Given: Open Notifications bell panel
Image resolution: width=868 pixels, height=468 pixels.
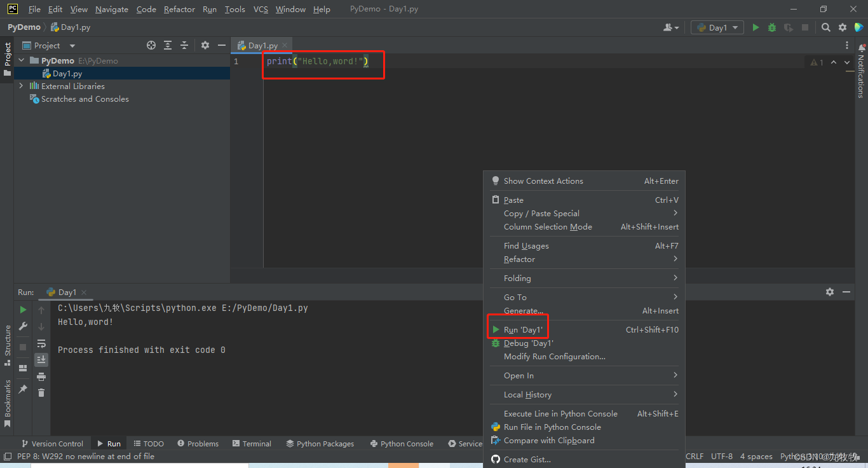Looking at the screenshot, I should coord(862,47).
